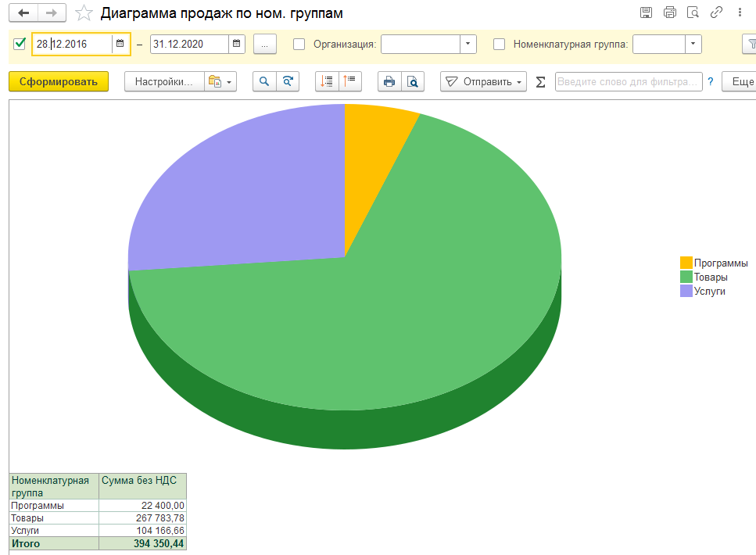Click the Номенклатурная группа input field
This screenshot has height=555, width=756.
(x=658, y=44)
